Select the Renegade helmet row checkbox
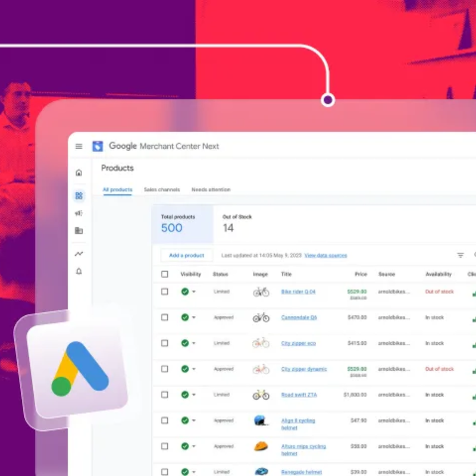 point(165,472)
